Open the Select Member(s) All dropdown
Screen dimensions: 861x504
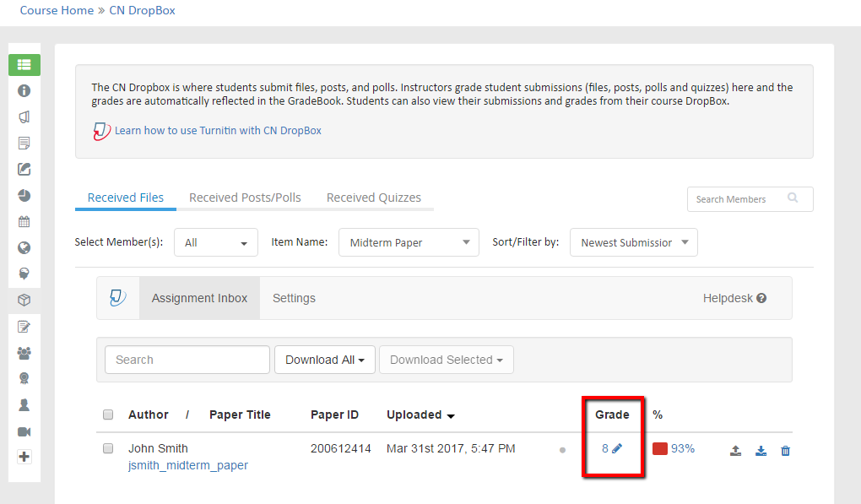216,242
